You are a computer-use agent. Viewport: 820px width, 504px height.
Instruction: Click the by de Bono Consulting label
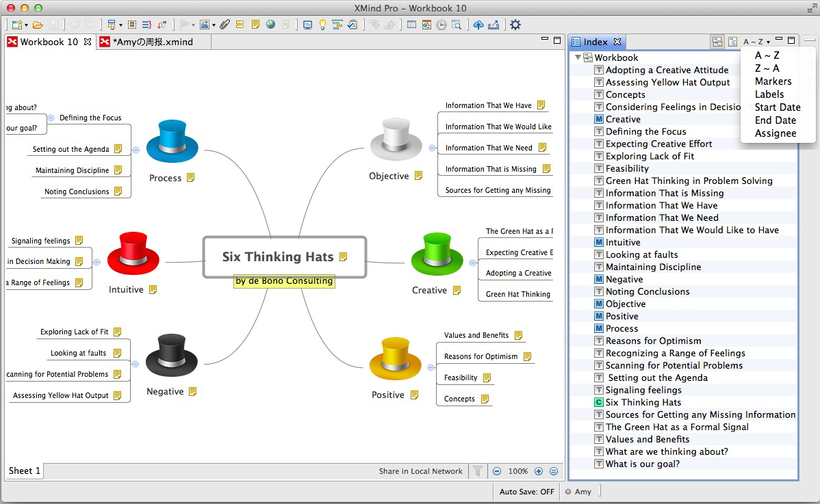point(284,281)
